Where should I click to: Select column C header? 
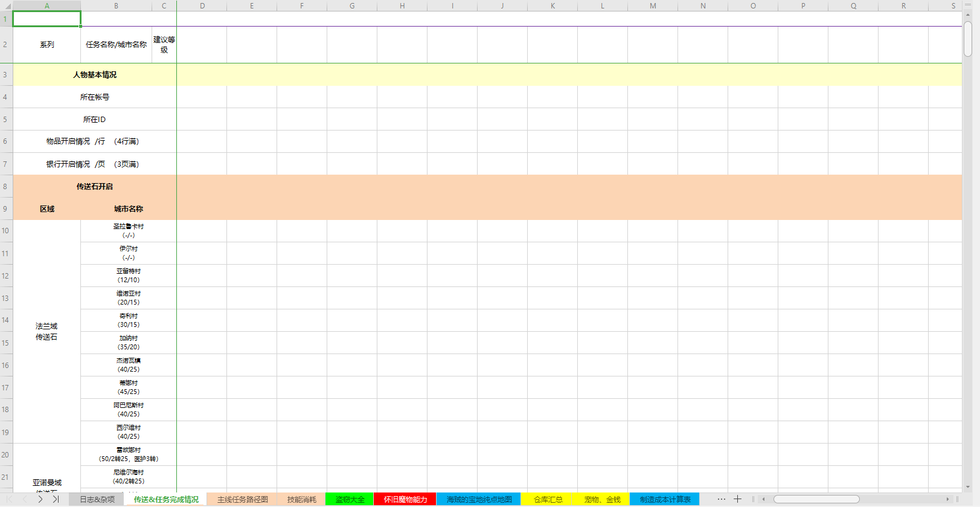click(164, 5)
